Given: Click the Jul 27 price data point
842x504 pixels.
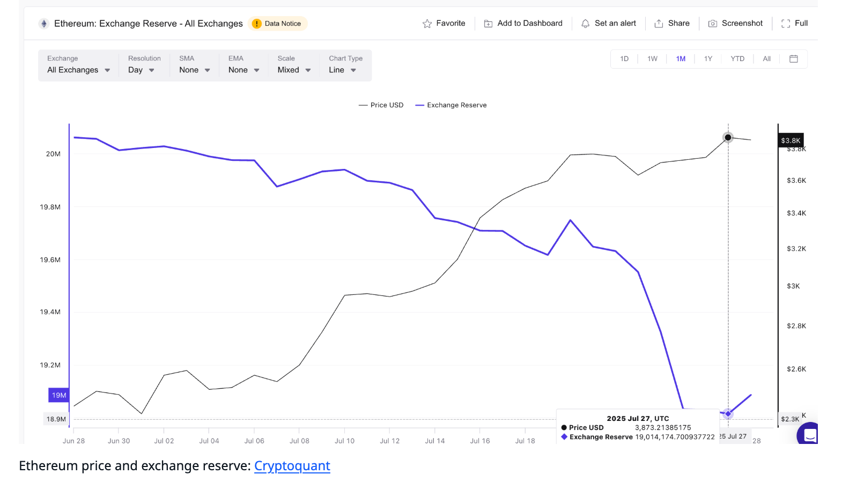Looking at the screenshot, I should [728, 138].
